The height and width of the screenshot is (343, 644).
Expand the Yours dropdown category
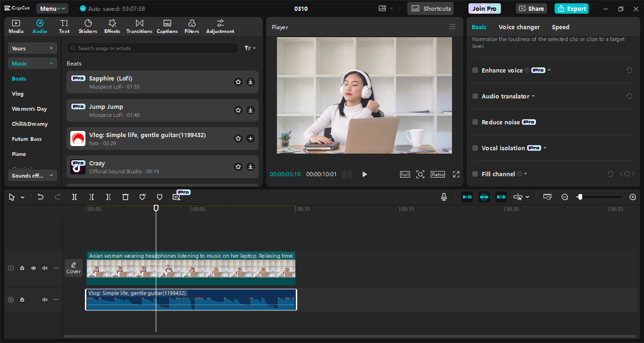tap(32, 49)
